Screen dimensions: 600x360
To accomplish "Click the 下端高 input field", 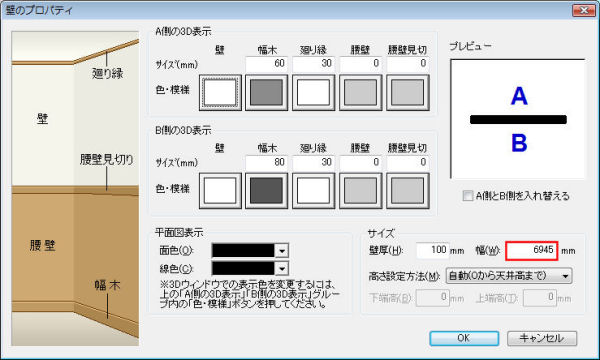I will (x=432, y=298).
